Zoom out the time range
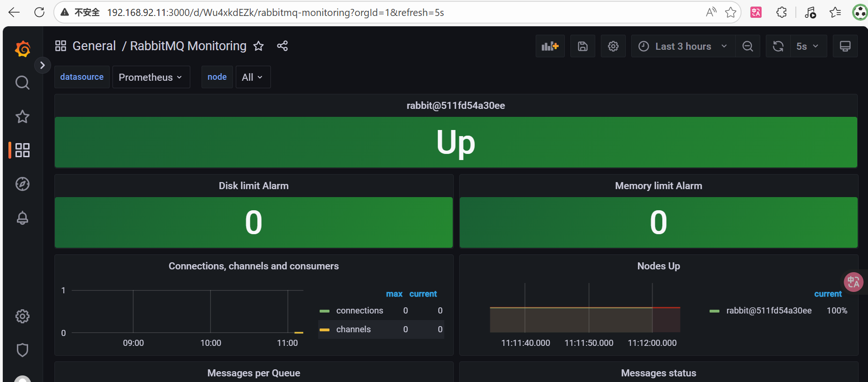 [x=748, y=46]
